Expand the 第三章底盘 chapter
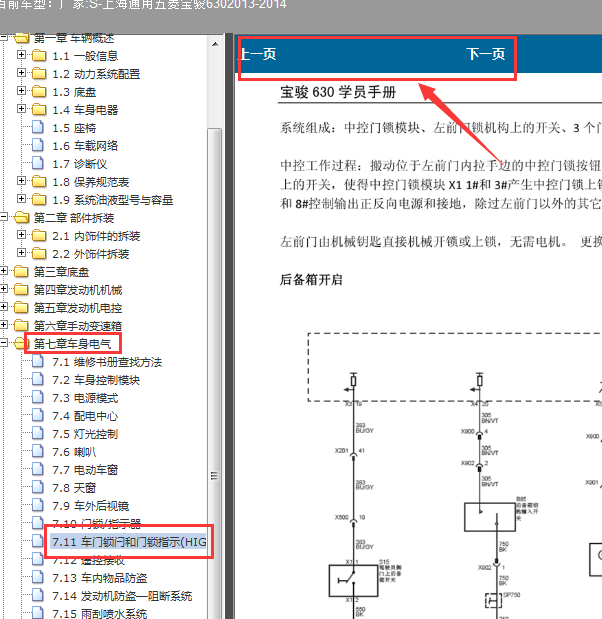The width and height of the screenshot is (602, 619). tap(4, 271)
